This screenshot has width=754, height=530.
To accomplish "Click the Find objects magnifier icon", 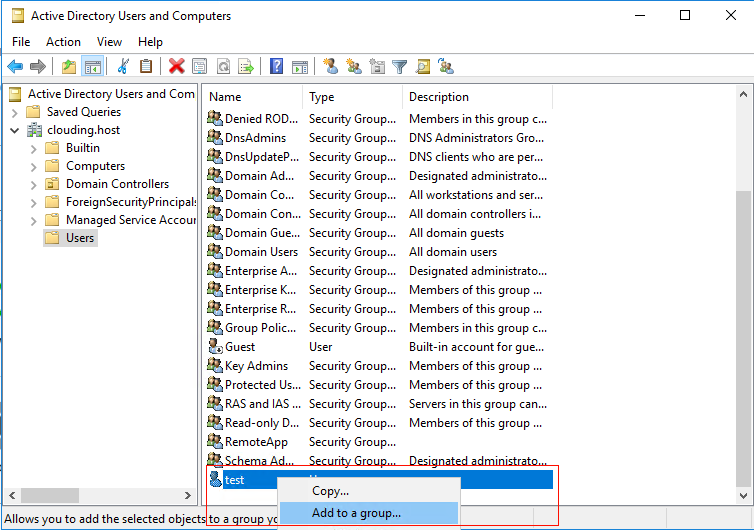I will 423,66.
